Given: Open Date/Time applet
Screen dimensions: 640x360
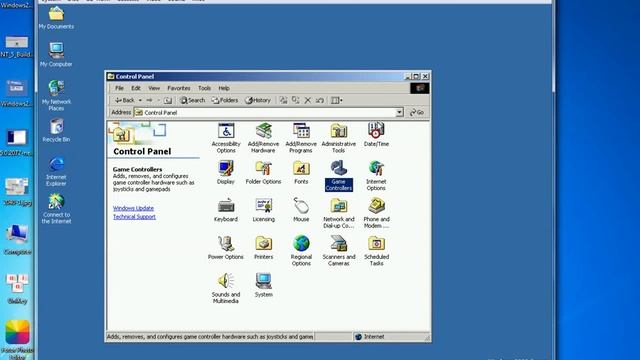Looking at the screenshot, I should point(376,135).
